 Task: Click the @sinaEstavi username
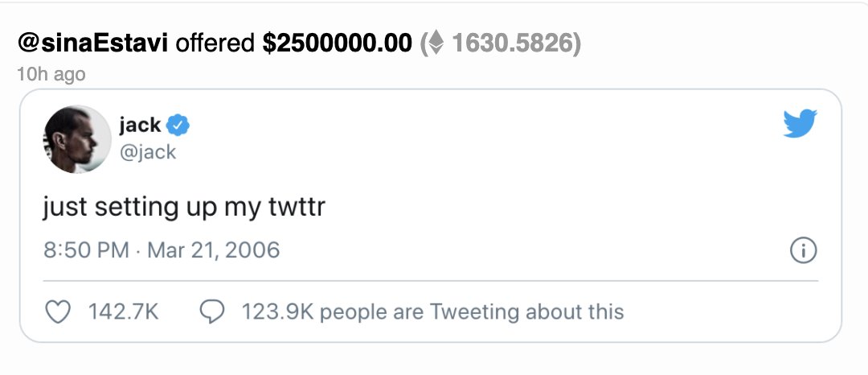[92, 43]
